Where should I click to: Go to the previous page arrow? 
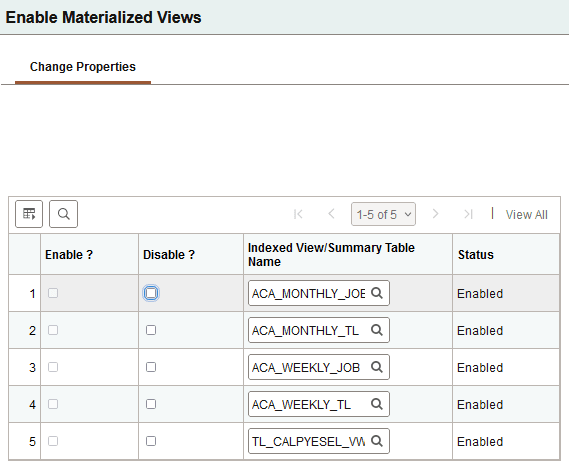(x=331, y=214)
